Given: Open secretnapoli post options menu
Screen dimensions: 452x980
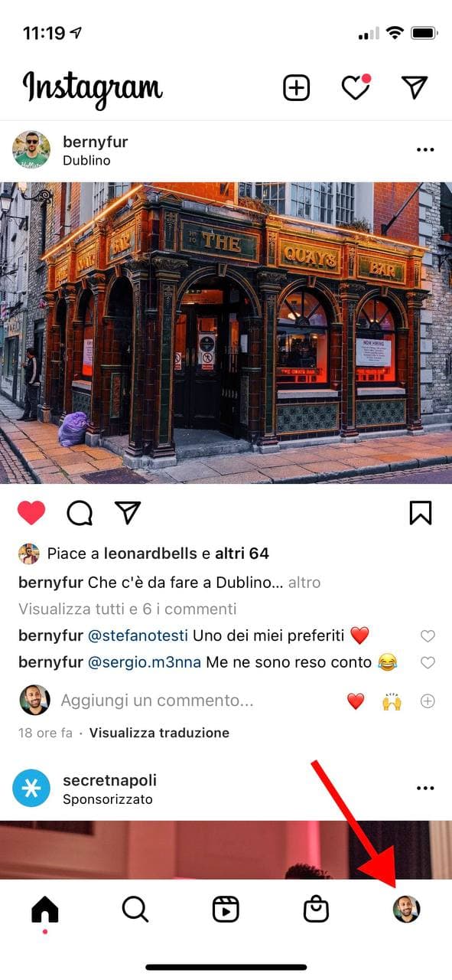Looking at the screenshot, I should tap(425, 788).
